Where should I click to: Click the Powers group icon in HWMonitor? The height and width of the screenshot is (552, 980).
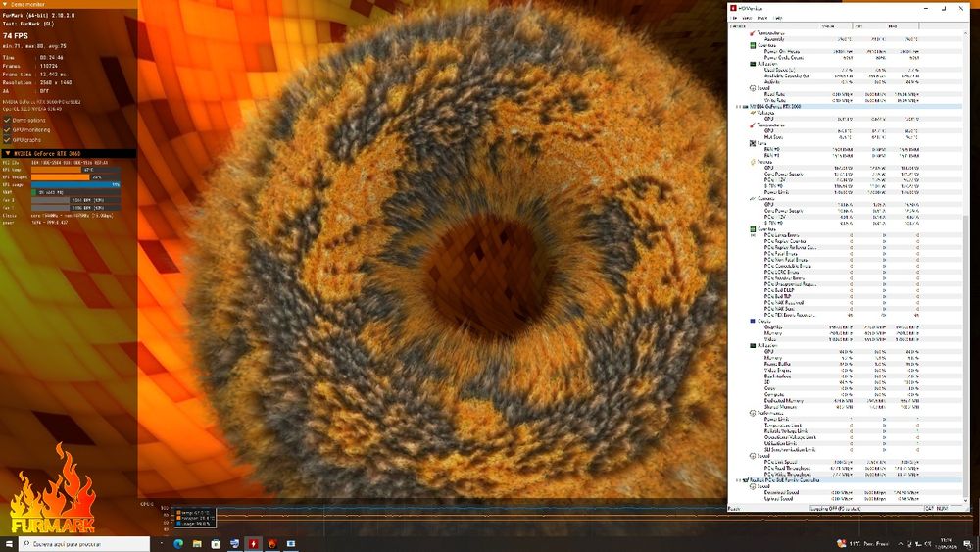tap(753, 162)
